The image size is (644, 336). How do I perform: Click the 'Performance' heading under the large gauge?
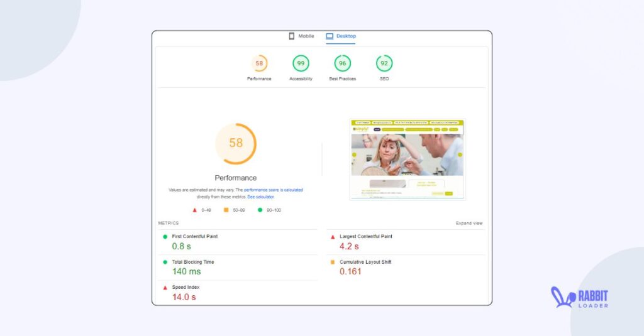[236, 178]
